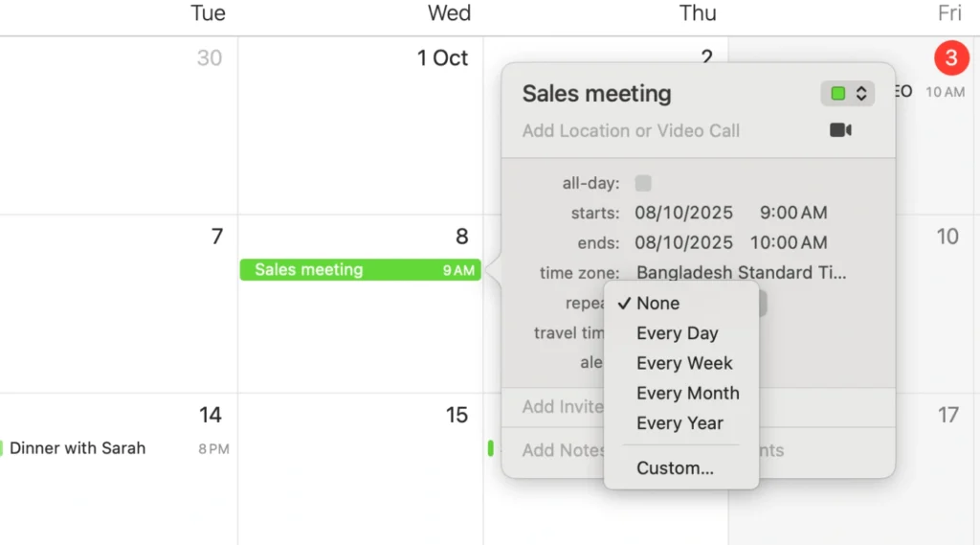
Task: Edit the starts date 08/10/2025
Action: coord(683,213)
